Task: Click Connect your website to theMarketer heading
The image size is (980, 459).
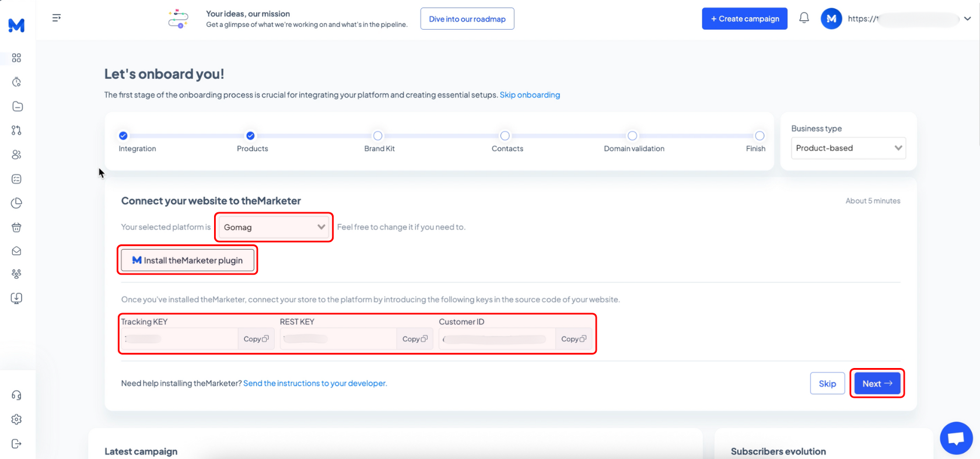Action: (211, 201)
